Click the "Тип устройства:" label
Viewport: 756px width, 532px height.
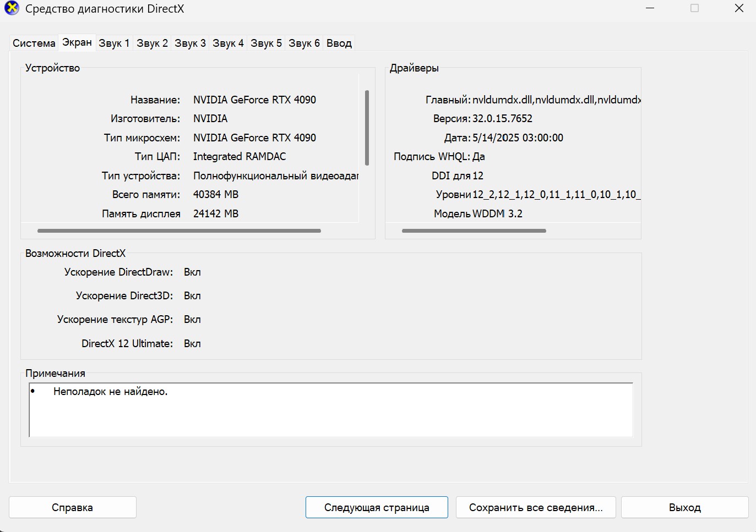(x=141, y=175)
